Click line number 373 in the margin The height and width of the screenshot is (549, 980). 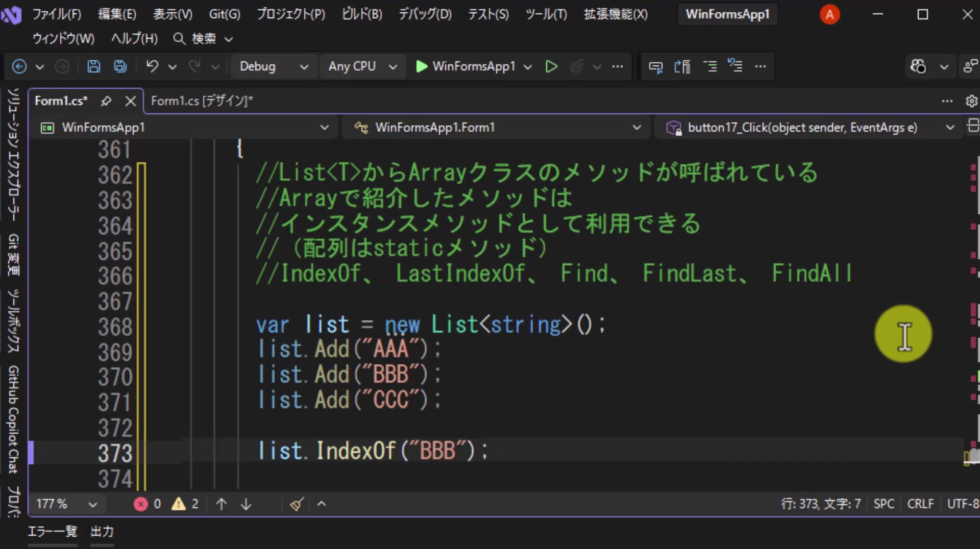coord(115,453)
